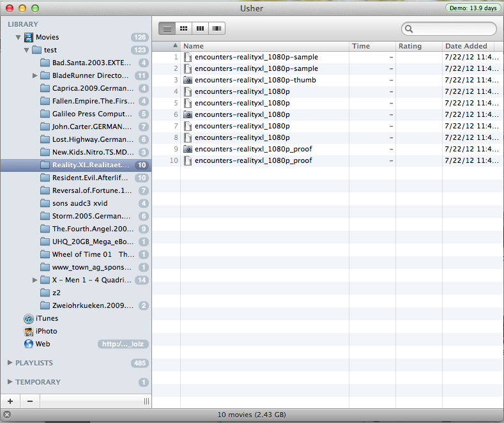
Task: Switch to grid view mode
Action: pos(184,29)
